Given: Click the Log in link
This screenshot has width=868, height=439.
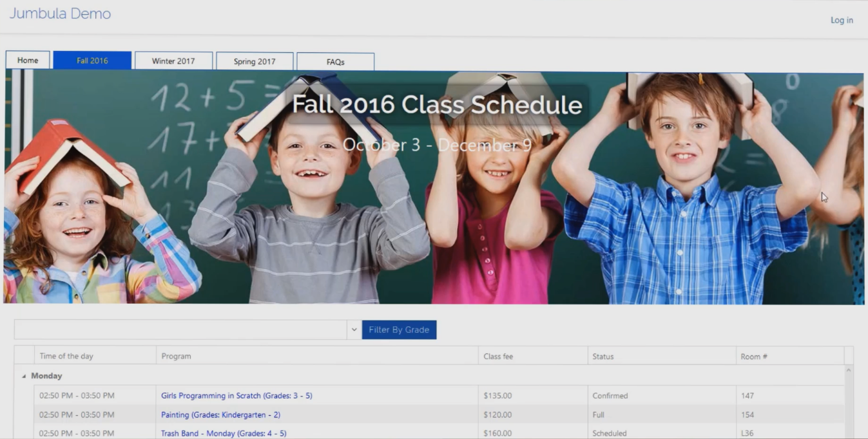Looking at the screenshot, I should pos(842,20).
